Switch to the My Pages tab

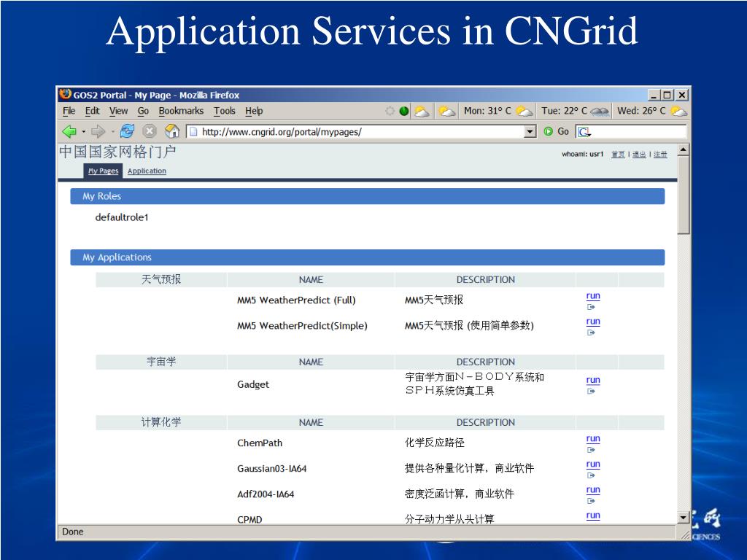(104, 171)
